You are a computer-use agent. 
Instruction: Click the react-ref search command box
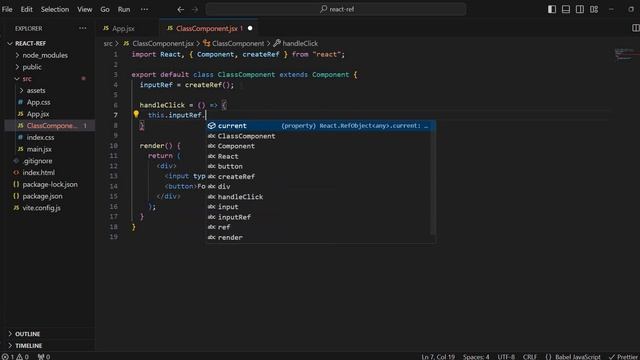(x=336, y=9)
